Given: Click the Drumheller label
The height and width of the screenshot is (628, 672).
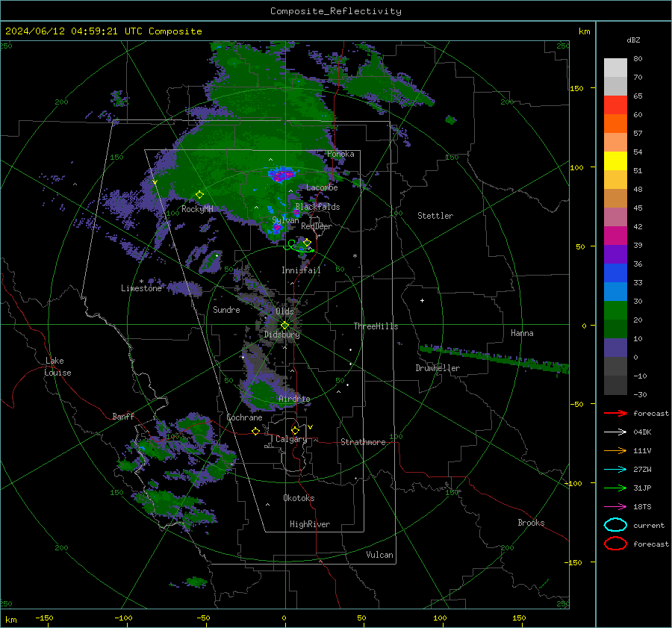Looking at the screenshot, I should click(438, 368).
